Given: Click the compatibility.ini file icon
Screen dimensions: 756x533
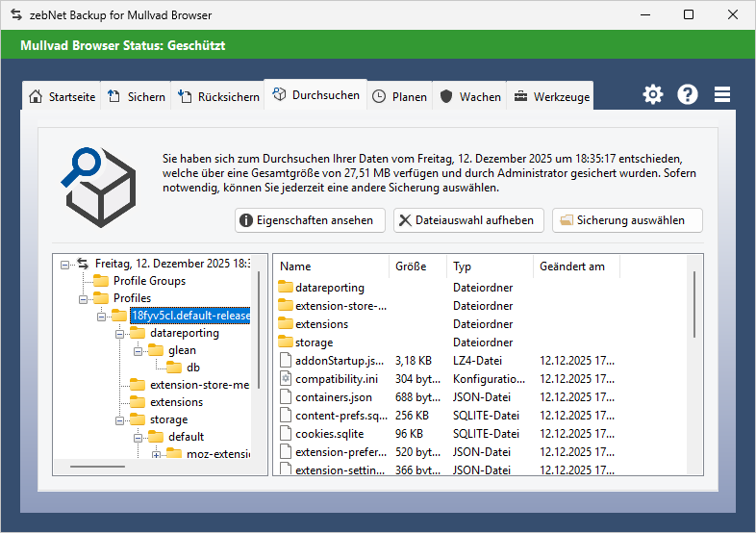Looking at the screenshot, I should point(285,379).
